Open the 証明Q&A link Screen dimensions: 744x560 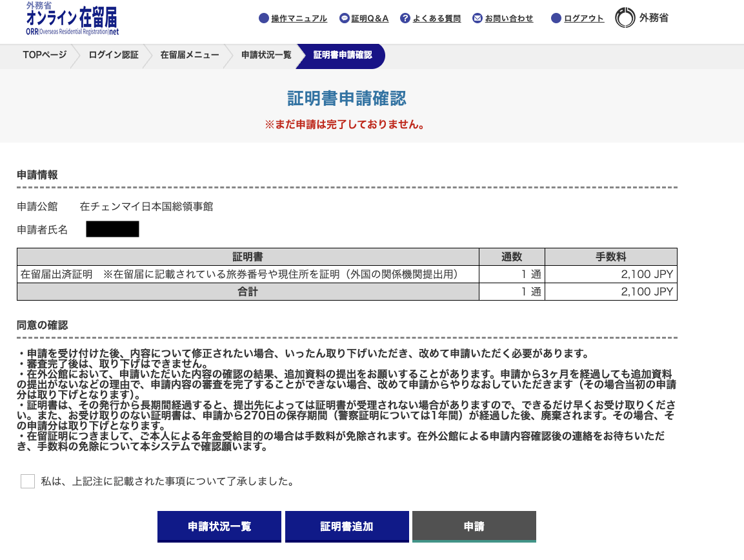pyautogui.click(x=370, y=19)
